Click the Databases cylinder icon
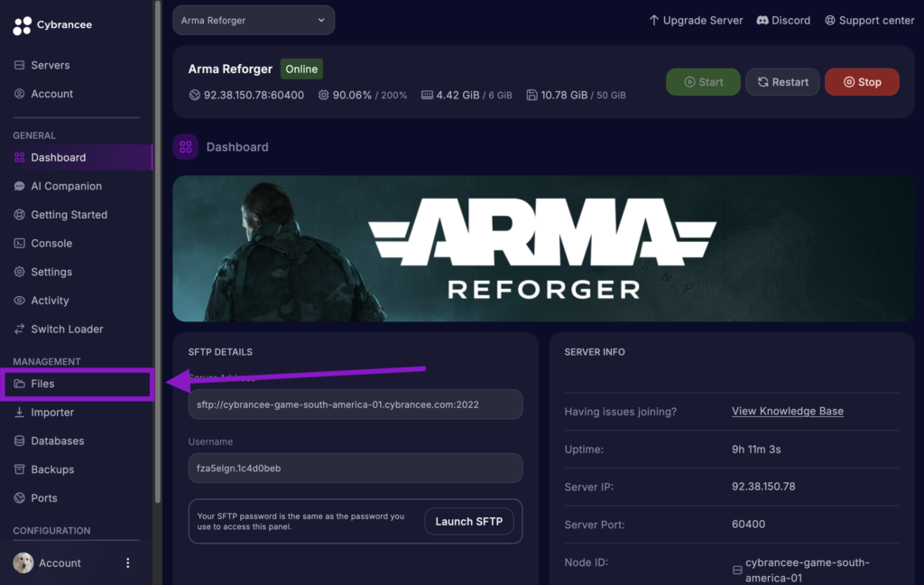The image size is (924, 585). pos(20,441)
